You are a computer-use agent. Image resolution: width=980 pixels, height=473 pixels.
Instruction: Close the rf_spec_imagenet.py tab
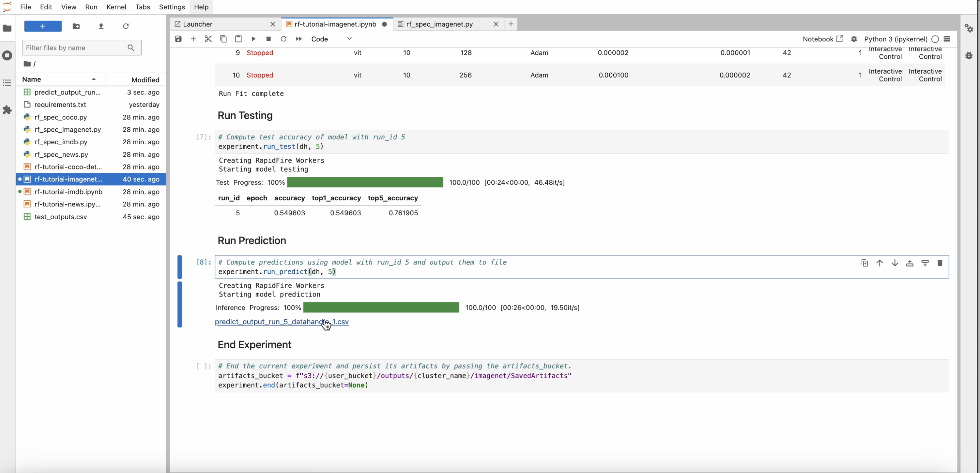(496, 24)
